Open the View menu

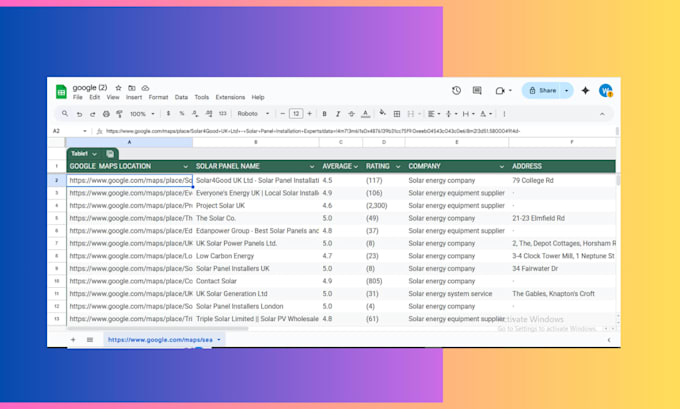(113, 97)
